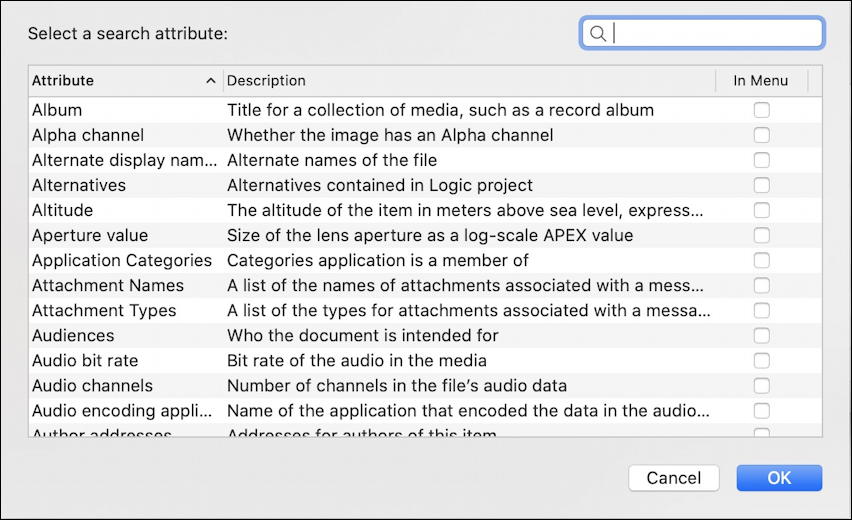Click 'Alternatives contained in Logic project' description
The height and width of the screenshot is (520, 852).
click(x=380, y=185)
